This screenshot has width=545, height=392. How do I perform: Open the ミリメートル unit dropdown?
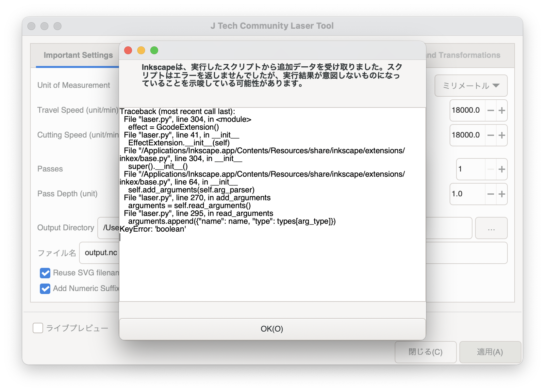pos(471,85)
